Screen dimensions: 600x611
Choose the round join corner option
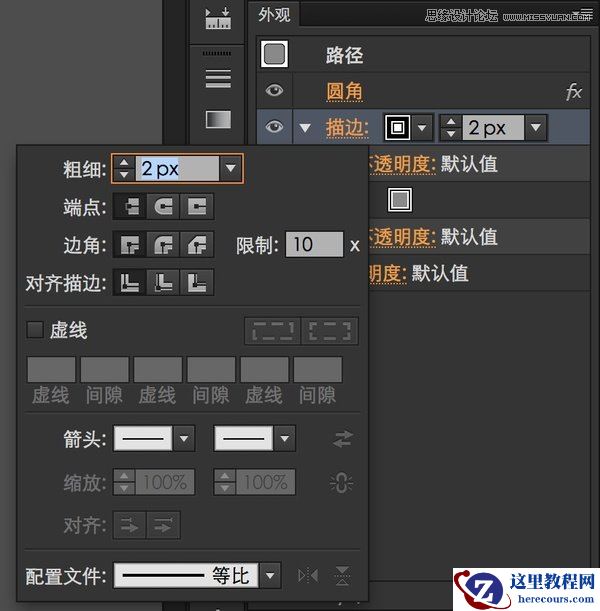point(163,245)
